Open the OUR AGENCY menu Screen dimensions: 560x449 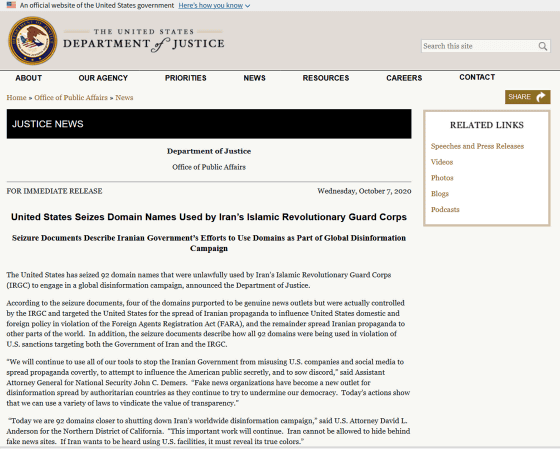[103, 78]
